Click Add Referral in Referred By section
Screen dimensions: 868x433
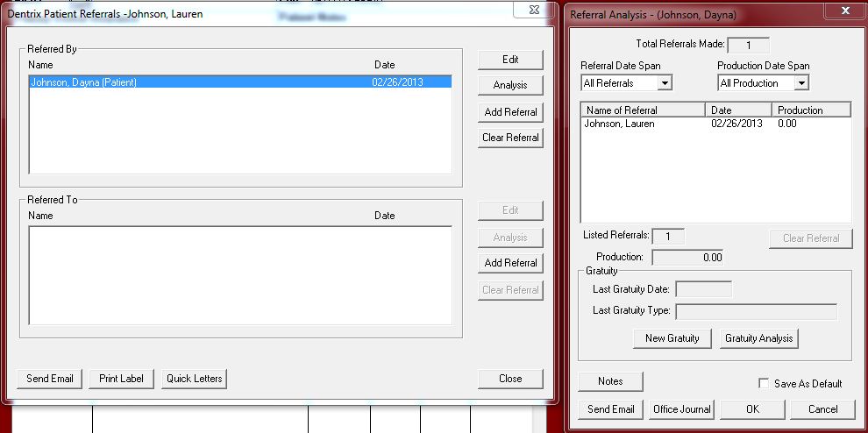tap(510, 112)
